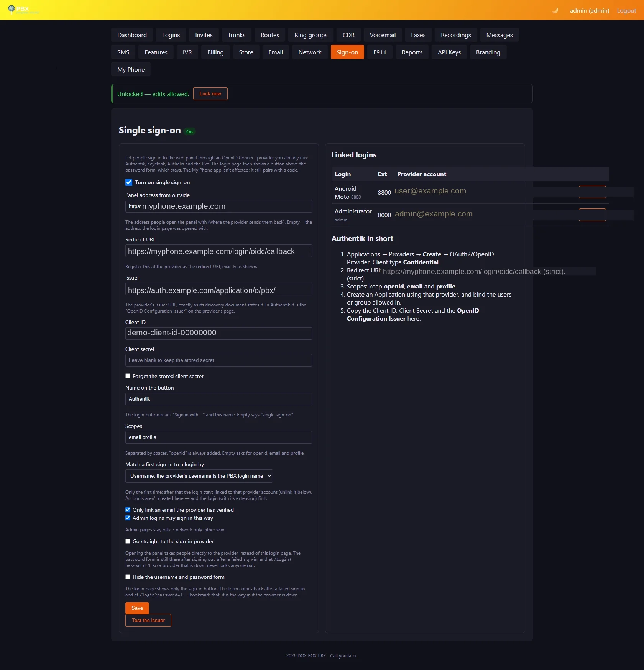The width and height of the screenshot is (644, 670).
Task: Switch to the Trunks tab
Action: tap(237, 35)
